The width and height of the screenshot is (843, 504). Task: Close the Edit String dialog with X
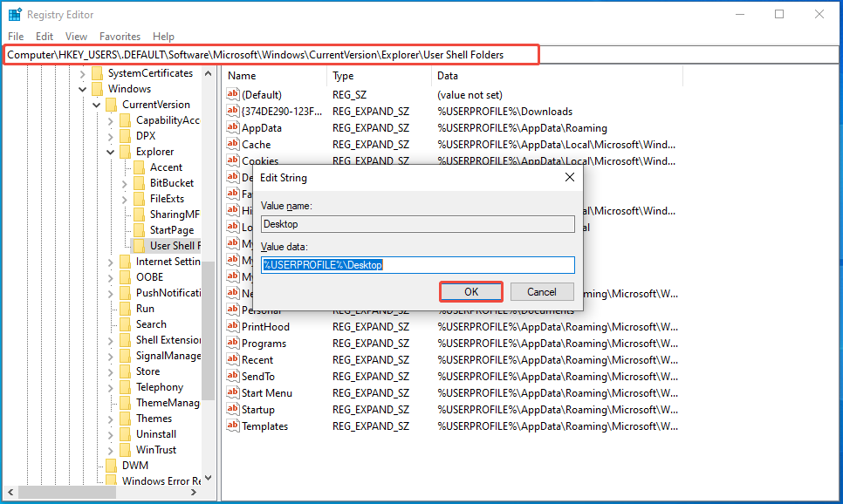pyautogui.click(x=569, y=177)
